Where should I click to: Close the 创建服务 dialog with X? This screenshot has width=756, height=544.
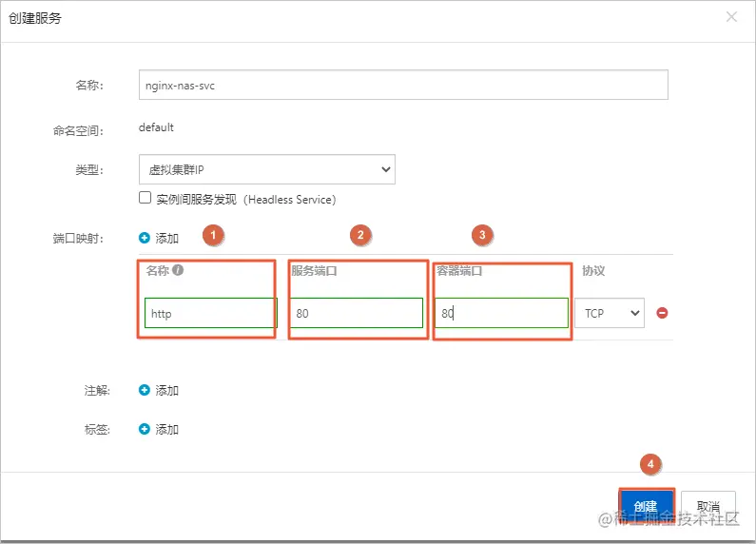[x=731, y=17]
